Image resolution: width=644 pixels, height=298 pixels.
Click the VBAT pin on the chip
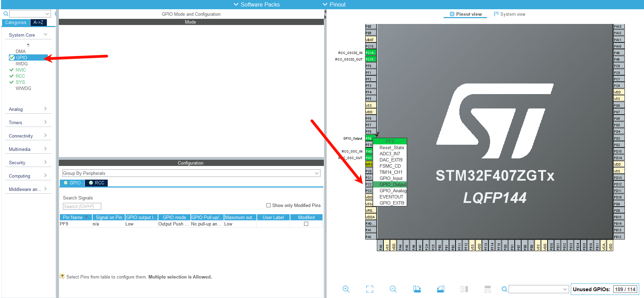(371, 40)
